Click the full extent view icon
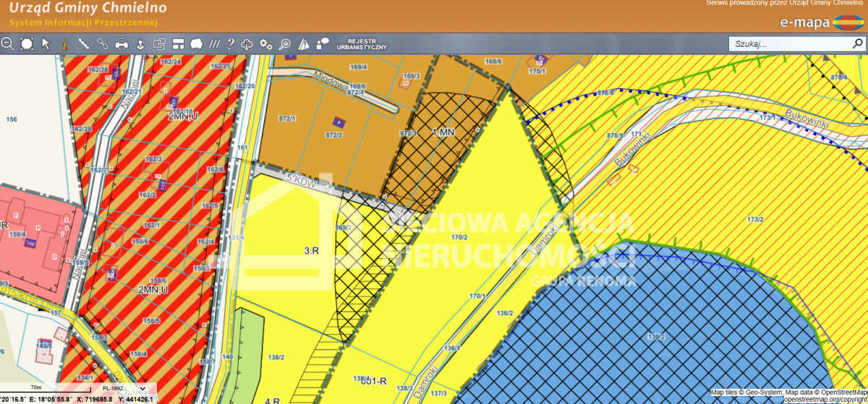The width and height of the screenshot is (868, 404). tap(27, 43)
